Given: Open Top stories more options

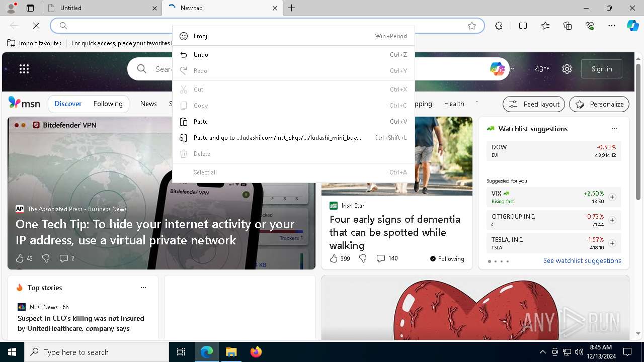Looking at the screenshot, I should pyautogui.click(x=143, y=288).
